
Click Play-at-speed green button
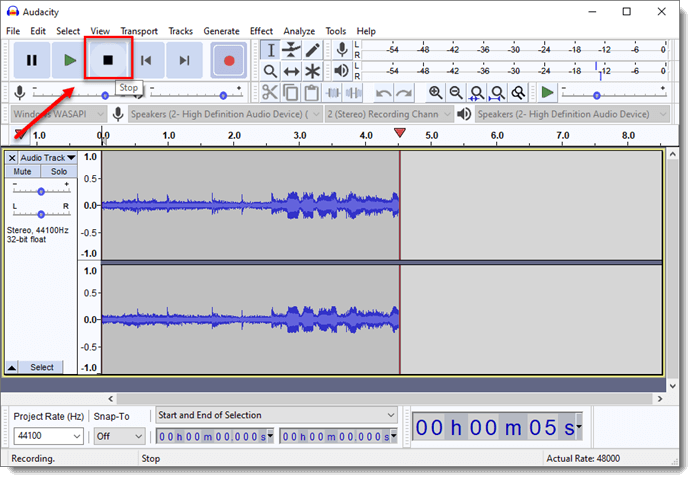coord(547,93)
